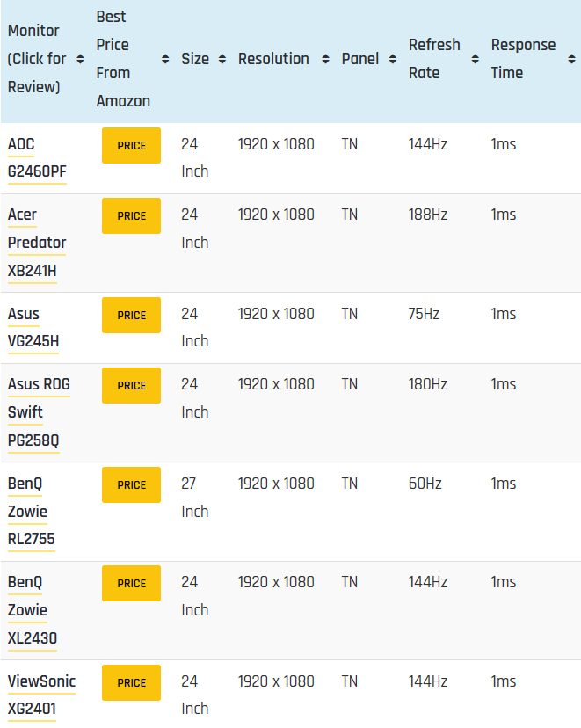This screenshot has width=581, height=728.
Task: Sort by Size column arrows
Action: (x=222, y=59)
